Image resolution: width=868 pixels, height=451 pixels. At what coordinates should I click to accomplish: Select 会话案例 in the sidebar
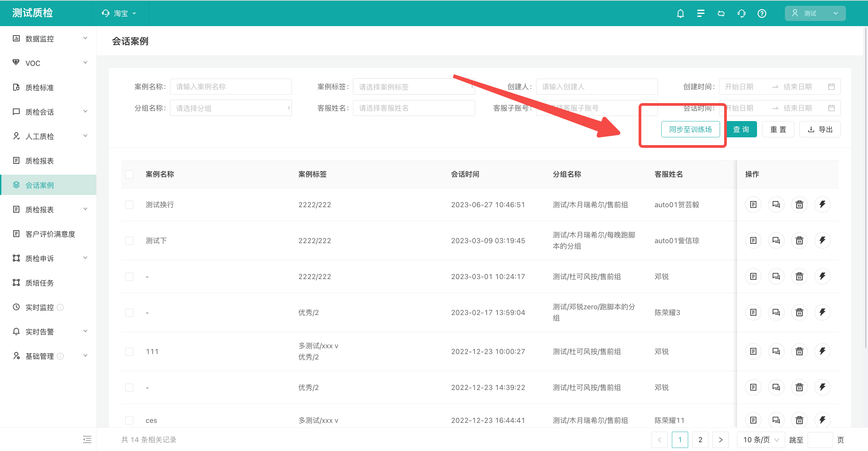[49, 185]
